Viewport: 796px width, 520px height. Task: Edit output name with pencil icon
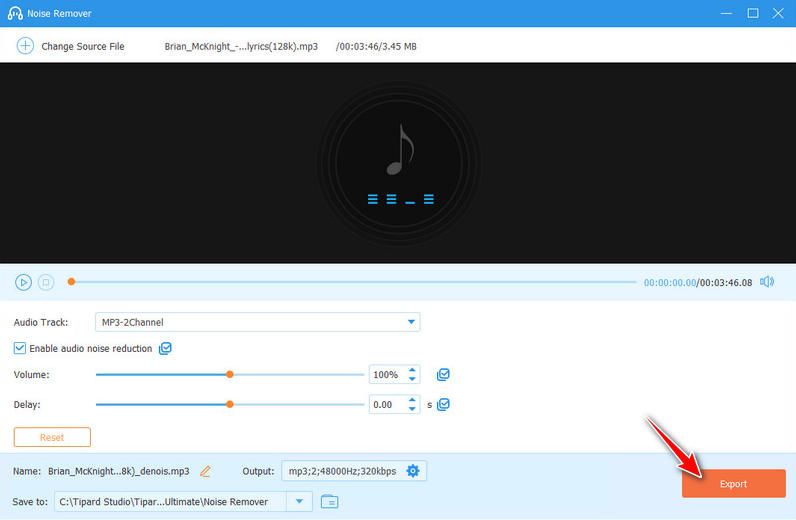coord(205,471)
